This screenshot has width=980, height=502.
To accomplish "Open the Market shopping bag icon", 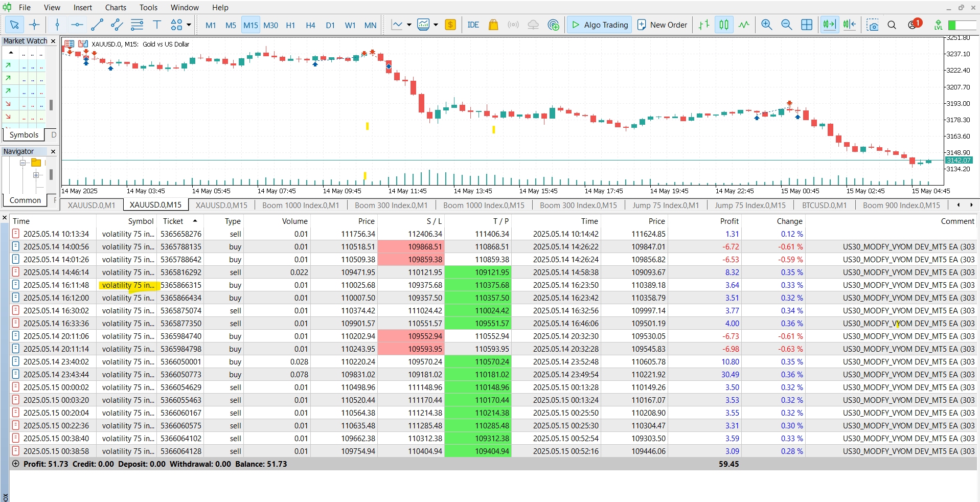I will (493, 25).
